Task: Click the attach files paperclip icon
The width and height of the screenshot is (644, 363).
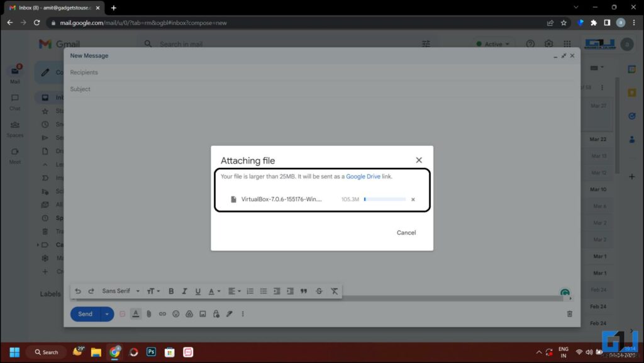Action: 149,314
